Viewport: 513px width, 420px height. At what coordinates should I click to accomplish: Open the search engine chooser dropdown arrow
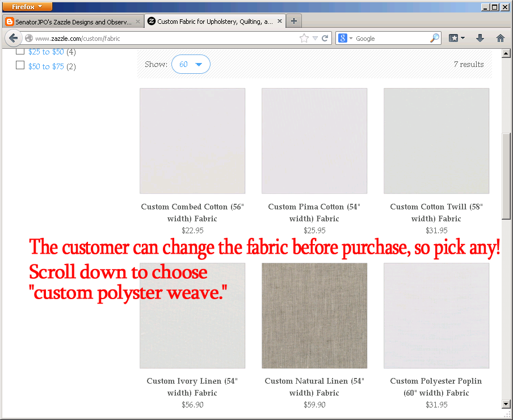pyautogui.click(x=351, y=38)
